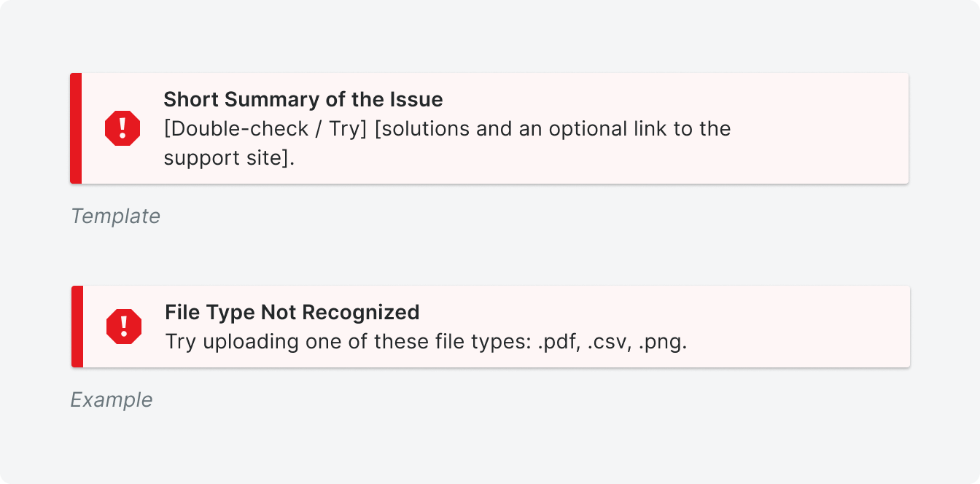Image resolution: width=980 pixels, height=484 pixels.
Task: Click the red accent bar of the example alert
Action: point(77,327)
